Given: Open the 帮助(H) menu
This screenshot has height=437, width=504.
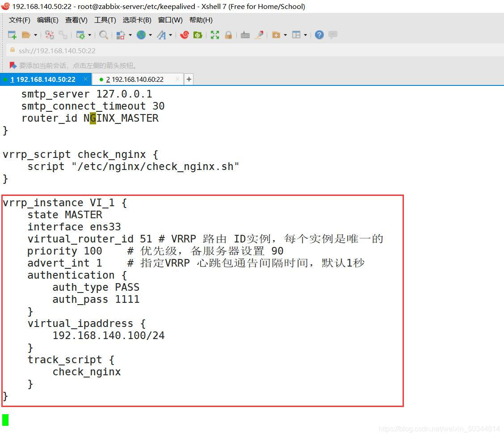Looking at the screenshot, I should pos(201,20).
